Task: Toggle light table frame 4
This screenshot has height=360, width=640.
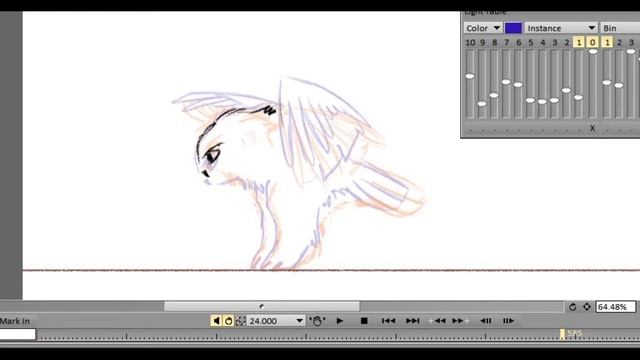Action: 543,42
